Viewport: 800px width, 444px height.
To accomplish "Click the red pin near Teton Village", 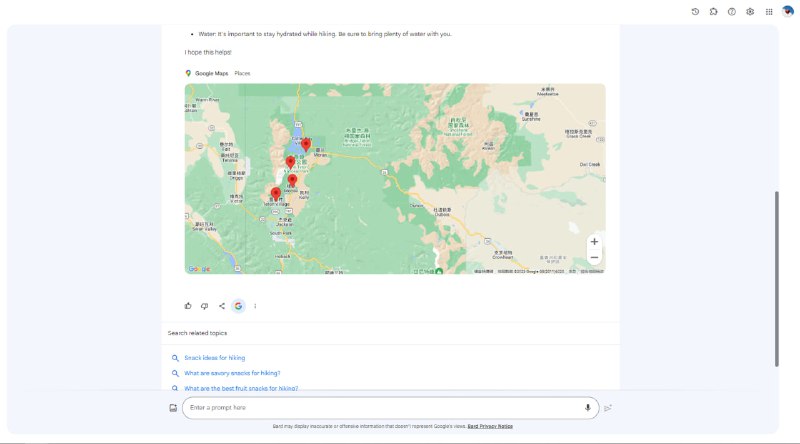I will coord(276,194).
